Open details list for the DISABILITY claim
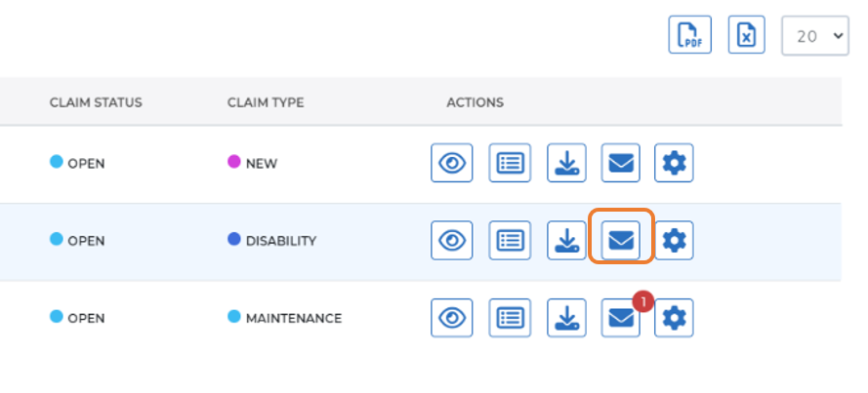This screenshot has height=393, width=868. pyautogui.click(x=509, y=240)
